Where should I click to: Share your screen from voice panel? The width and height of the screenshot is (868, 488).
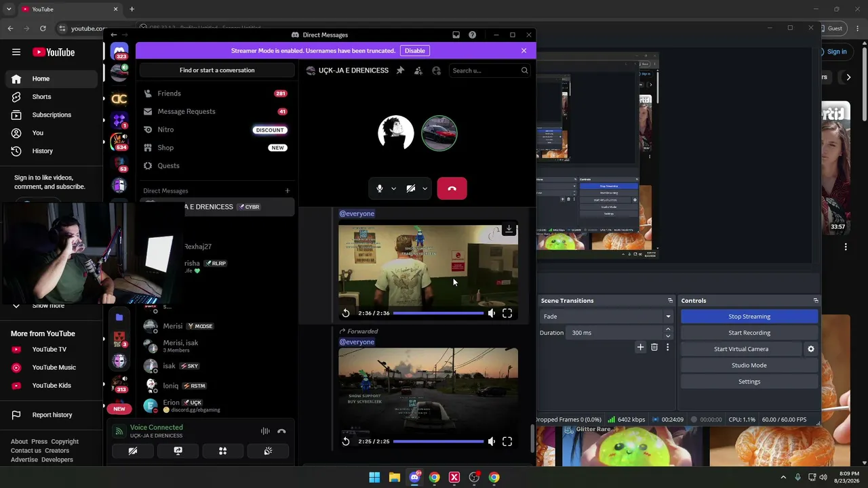point(178,451)
